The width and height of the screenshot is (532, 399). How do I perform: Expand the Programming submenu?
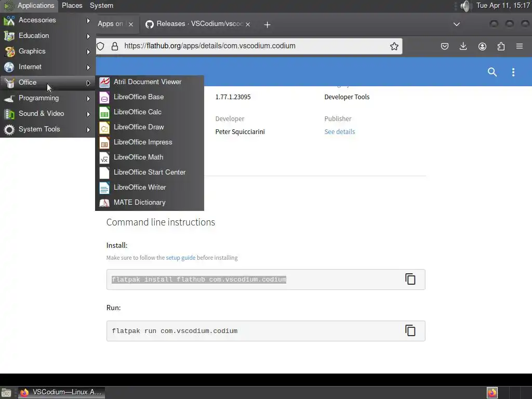[x=47, y=98]
